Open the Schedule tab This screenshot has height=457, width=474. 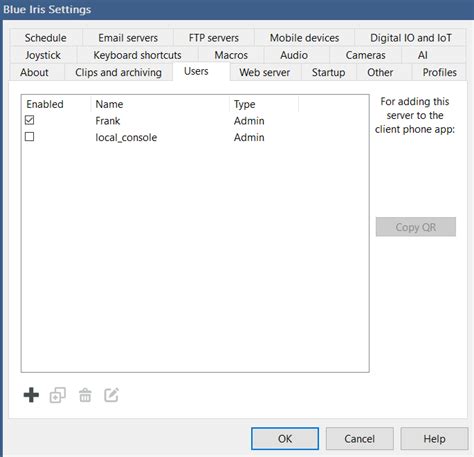coord(46,38)
